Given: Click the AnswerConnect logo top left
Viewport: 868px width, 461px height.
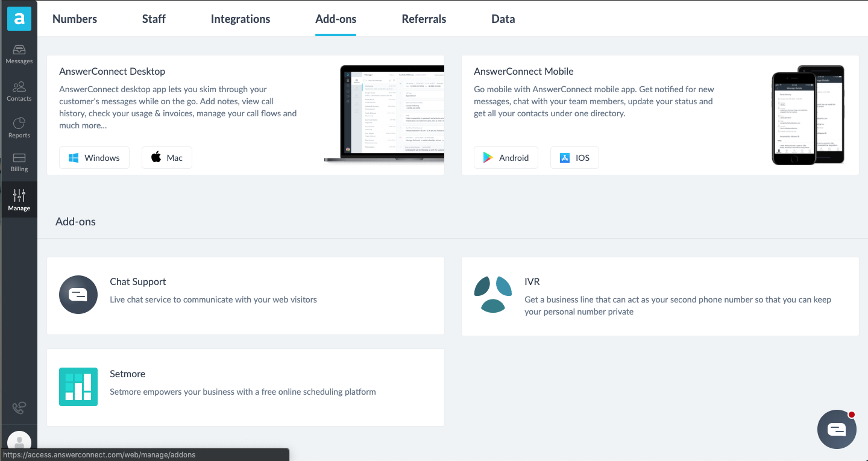Looking at the screenshot, I should 19,19.
